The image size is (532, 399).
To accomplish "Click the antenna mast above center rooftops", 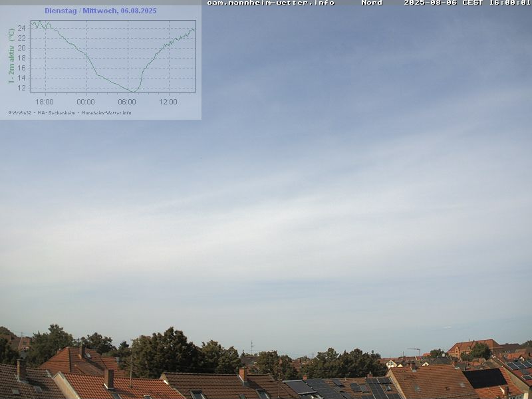I will 251,347.
